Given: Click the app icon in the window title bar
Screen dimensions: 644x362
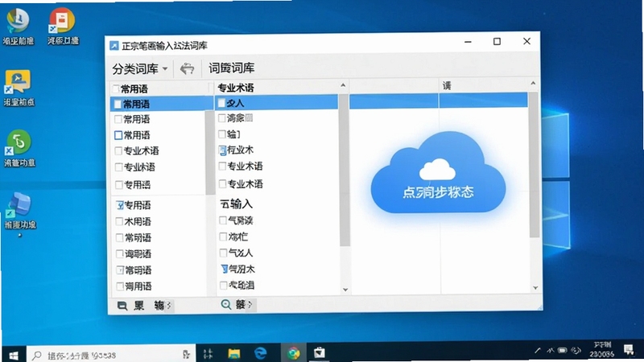Looking at the screenshot, I should coord(114,46).
